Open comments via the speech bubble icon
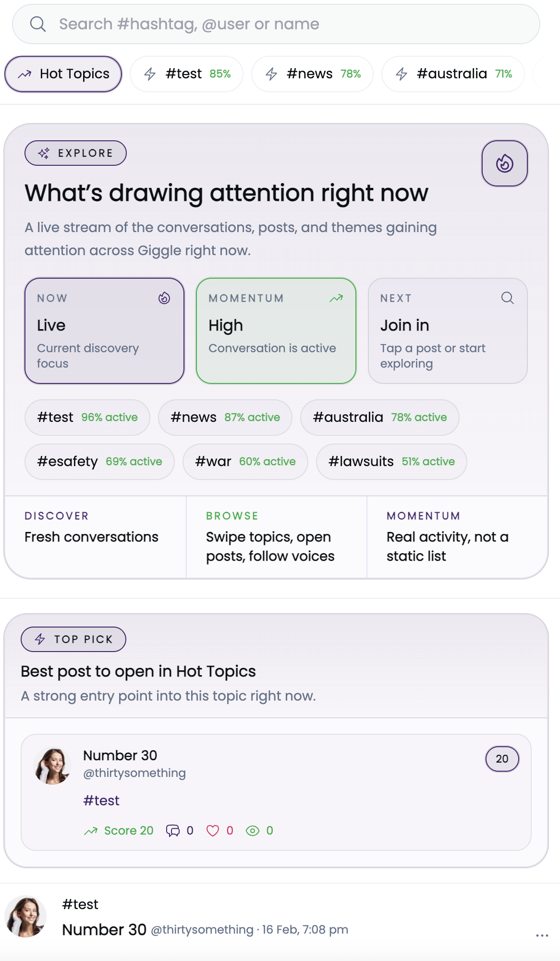Viewport: 560px width, 961px height. 173,830
